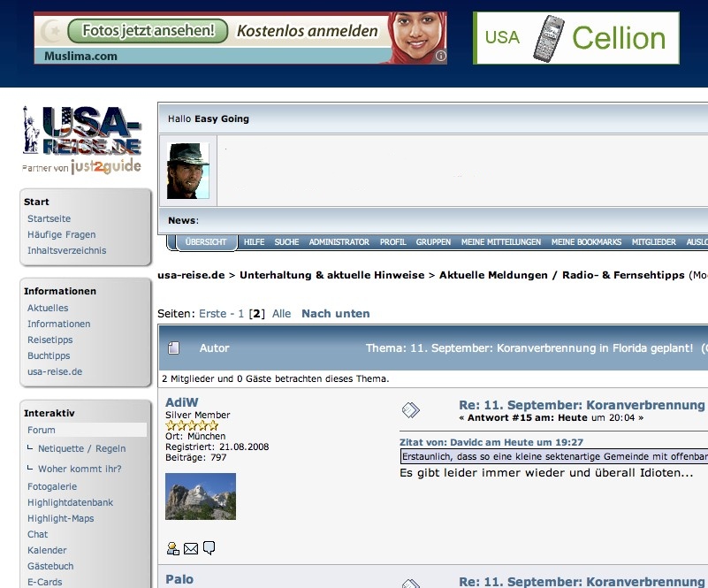Click the Nach unten link
The width and height of the screenshot is (708, 588).
pyautogui.click(x=335, y=314)
